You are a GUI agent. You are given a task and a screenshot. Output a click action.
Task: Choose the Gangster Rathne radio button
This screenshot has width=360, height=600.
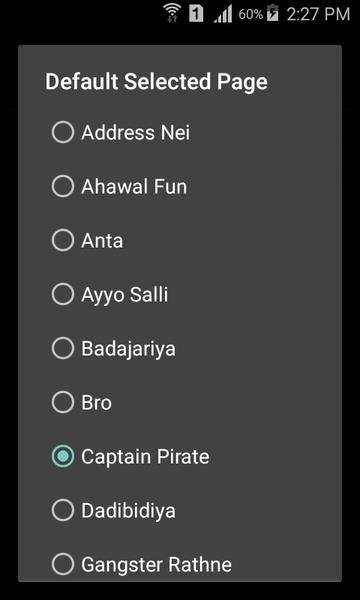click(x=63, y=564)
